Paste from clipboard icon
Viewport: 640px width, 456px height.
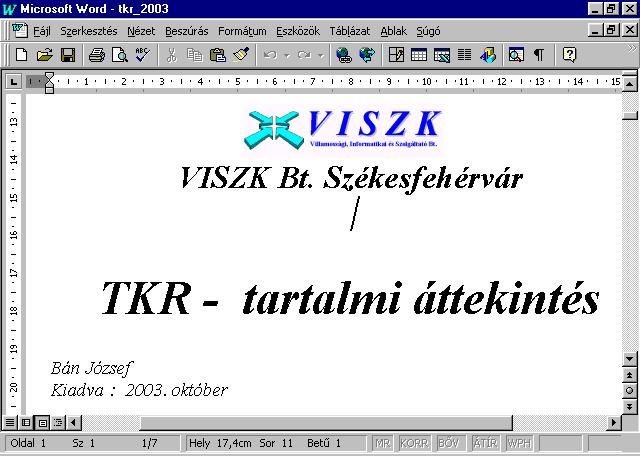pos(218,54)
